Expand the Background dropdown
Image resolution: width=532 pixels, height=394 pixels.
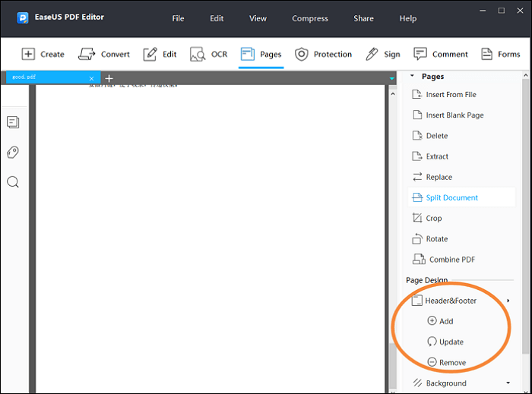tap(508, 383)
